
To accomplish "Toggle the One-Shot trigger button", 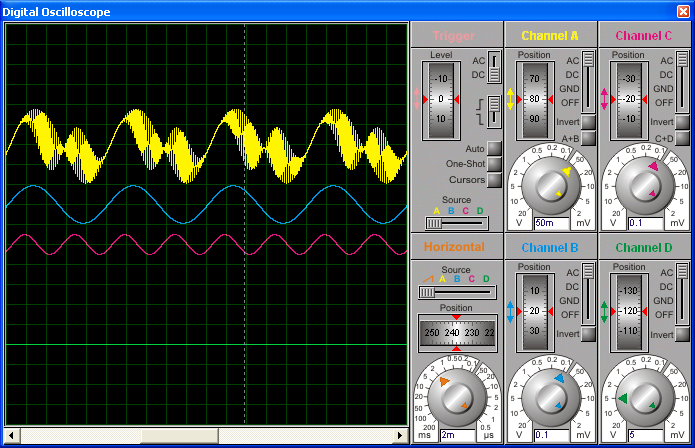I will (494, 164).
